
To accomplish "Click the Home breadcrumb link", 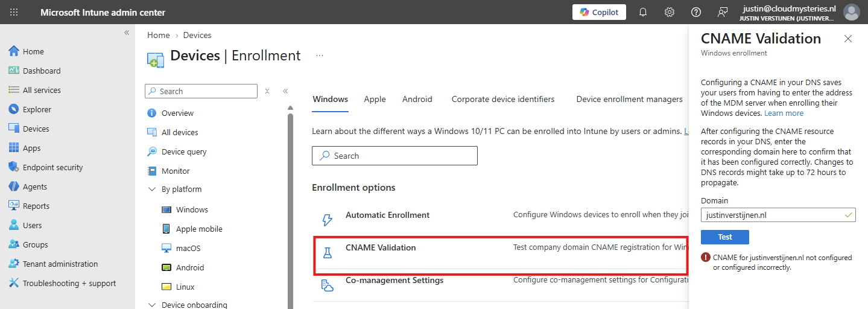I will pyautogui.click(x=159, y=35).
